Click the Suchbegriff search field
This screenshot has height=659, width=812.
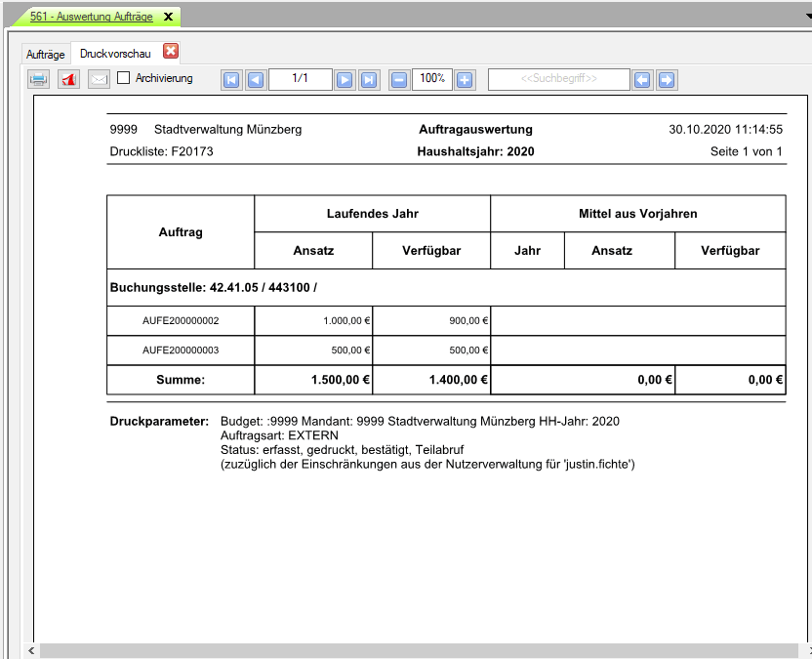558,79
